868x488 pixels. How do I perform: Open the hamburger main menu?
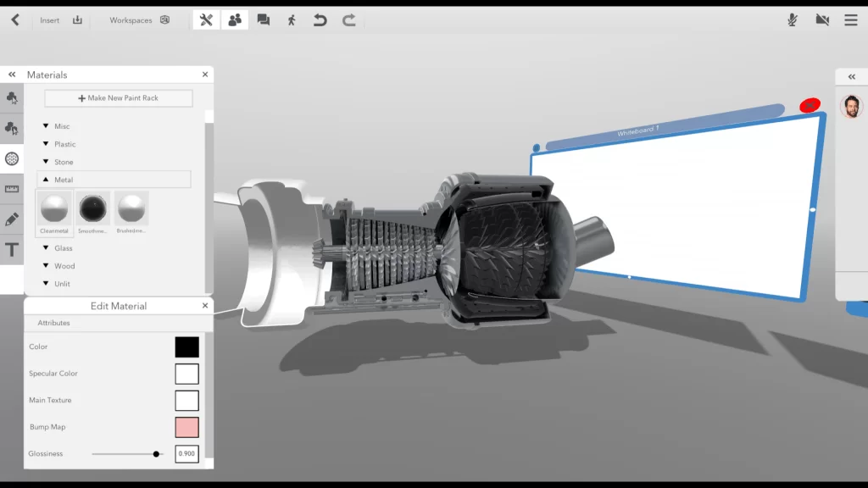tap(850, 19)
